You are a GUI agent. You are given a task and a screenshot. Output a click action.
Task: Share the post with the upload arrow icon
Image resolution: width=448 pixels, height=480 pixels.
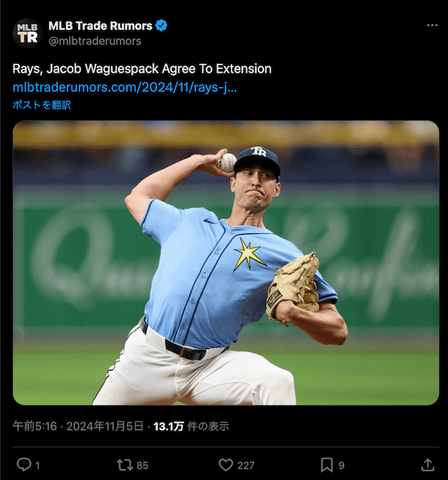[x=428, y=465]
